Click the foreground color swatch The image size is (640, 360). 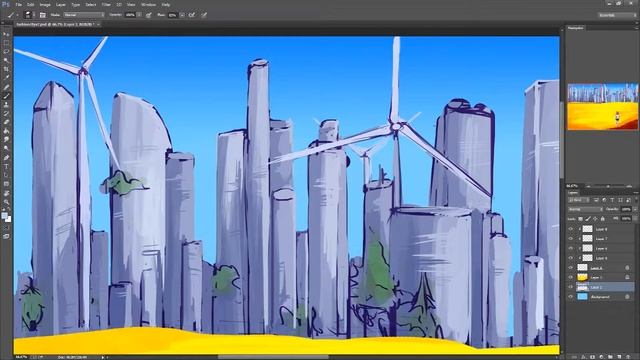(x=4, y=215)
